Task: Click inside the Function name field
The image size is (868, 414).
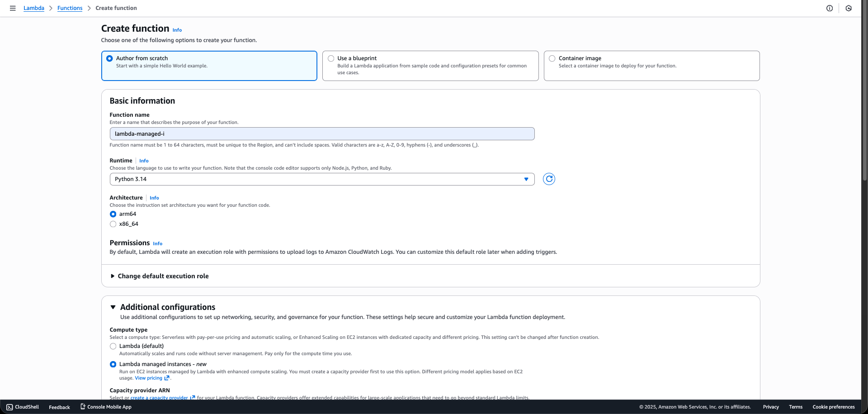Action: pyautogui.click(x=322, y=133)
